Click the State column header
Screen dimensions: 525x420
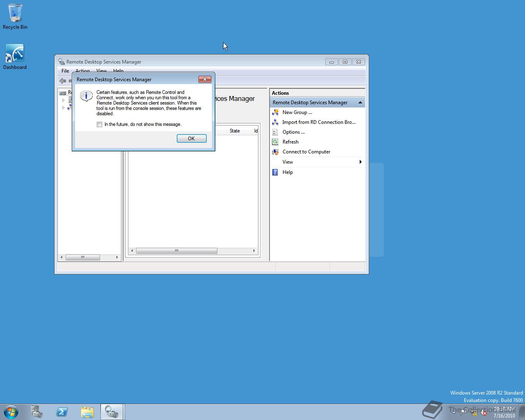[239, 131]
